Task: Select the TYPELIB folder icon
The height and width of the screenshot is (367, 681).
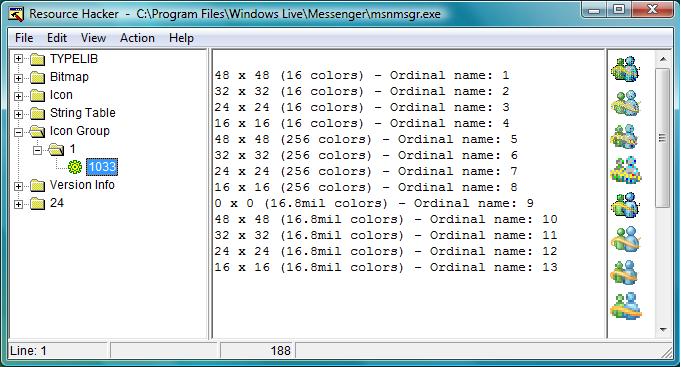Action: 37,59
